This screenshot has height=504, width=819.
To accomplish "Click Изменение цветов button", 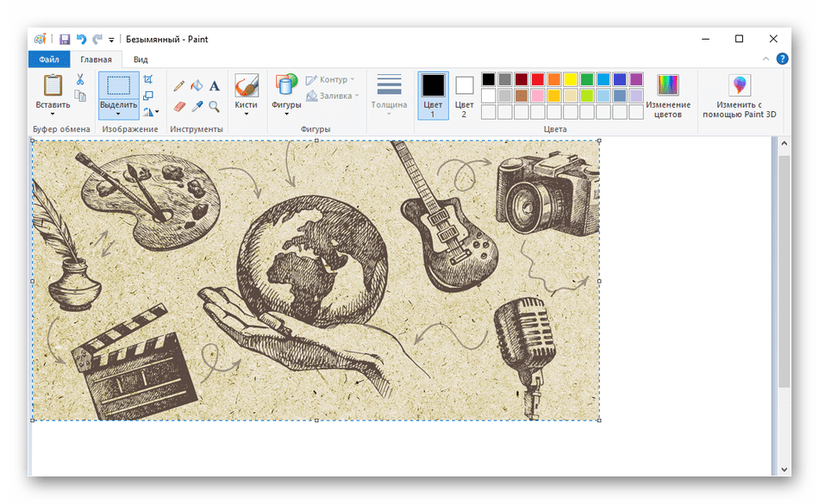I will [668, 95].
